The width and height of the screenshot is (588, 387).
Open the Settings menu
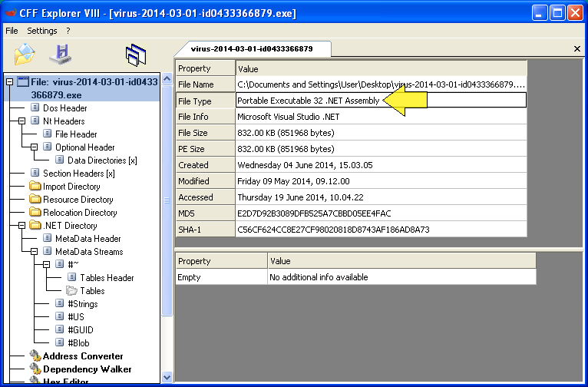(x=41, y=31)
